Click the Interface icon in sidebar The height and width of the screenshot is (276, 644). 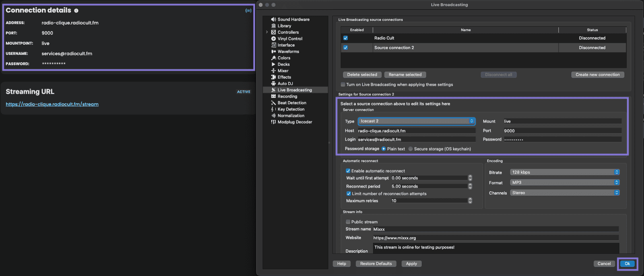(x=274, y=45)
